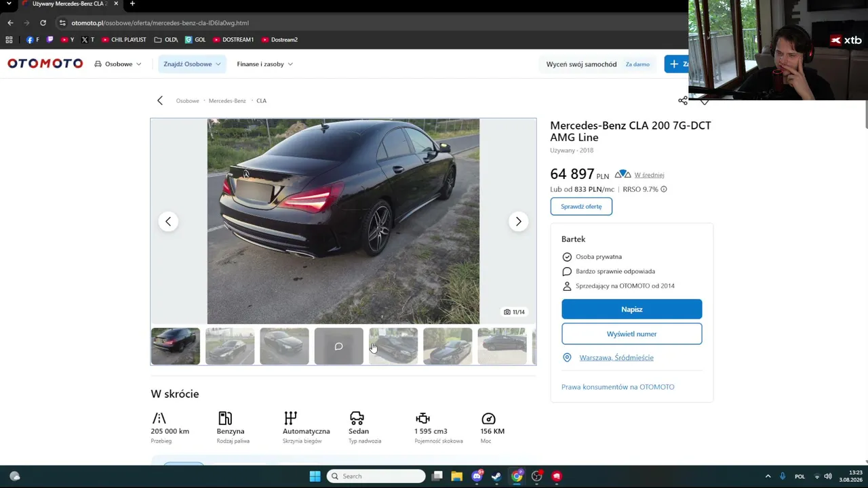Click the Windows taskbar Search box
Image resolution: width=868 pixels, height=488 pixels.
[x=376, y=476]
